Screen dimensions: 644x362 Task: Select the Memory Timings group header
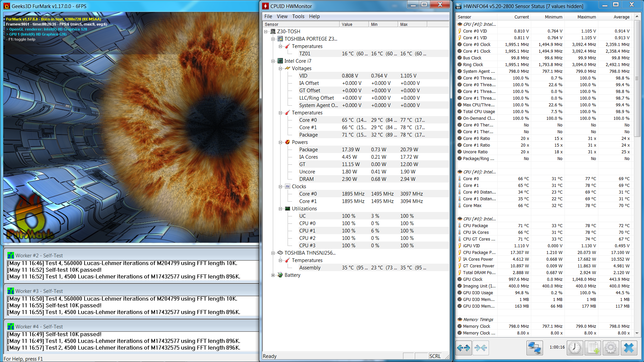point(544,320)
